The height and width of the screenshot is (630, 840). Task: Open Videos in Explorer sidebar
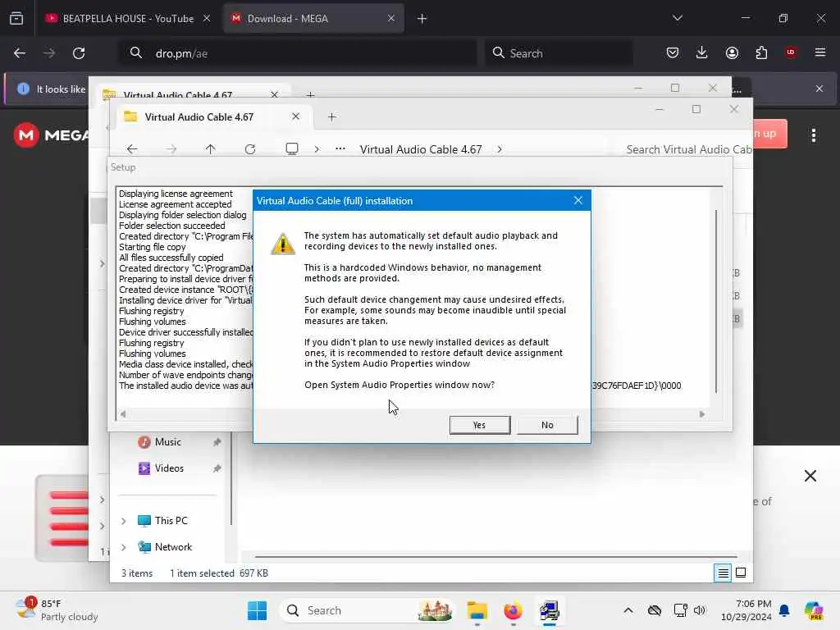click(x=169, y=468)
